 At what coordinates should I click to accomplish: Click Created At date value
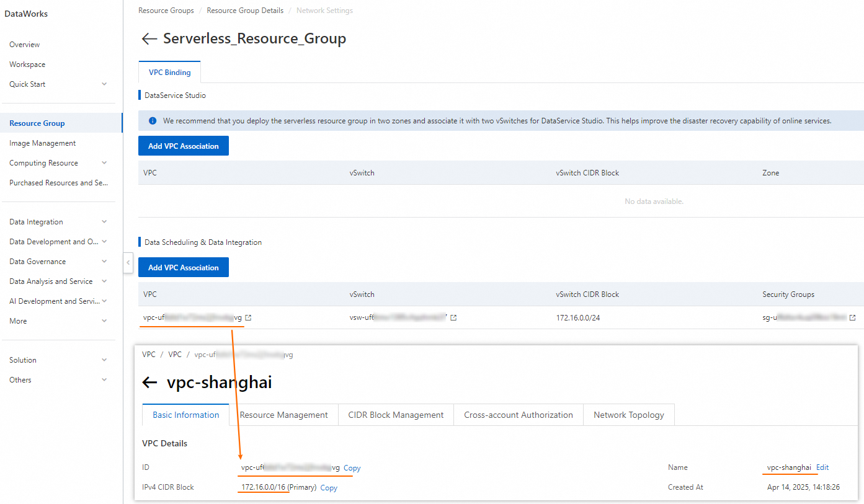[x=803, y=487]
